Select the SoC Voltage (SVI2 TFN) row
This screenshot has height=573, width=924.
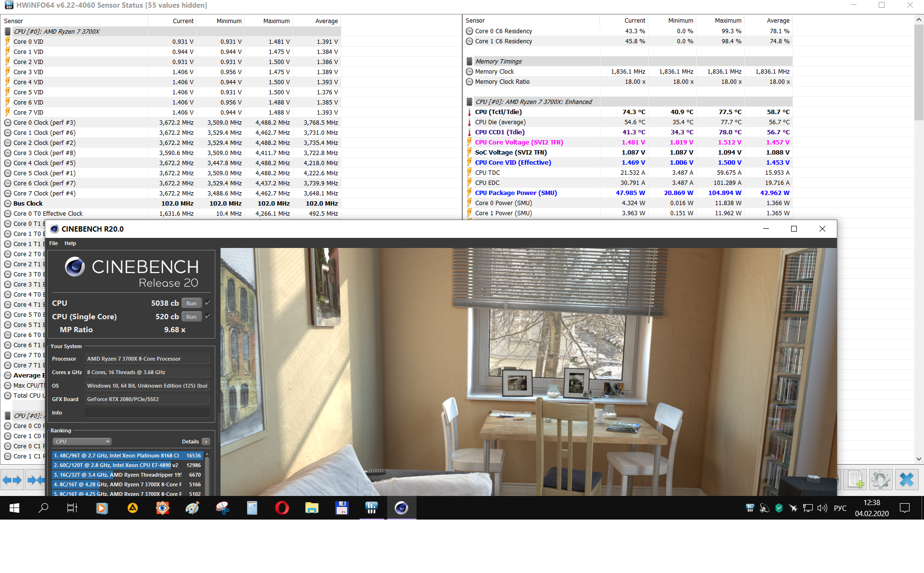[x=628, y=152]
